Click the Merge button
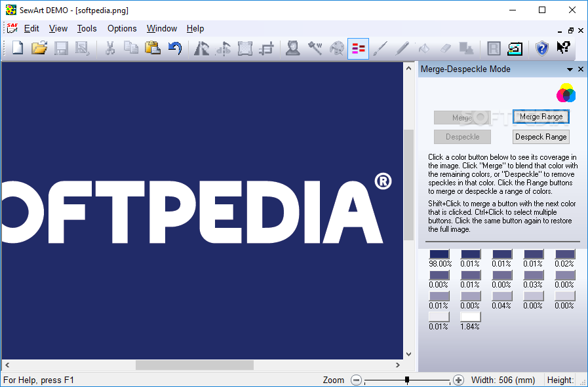 click(x=462, y=118)
